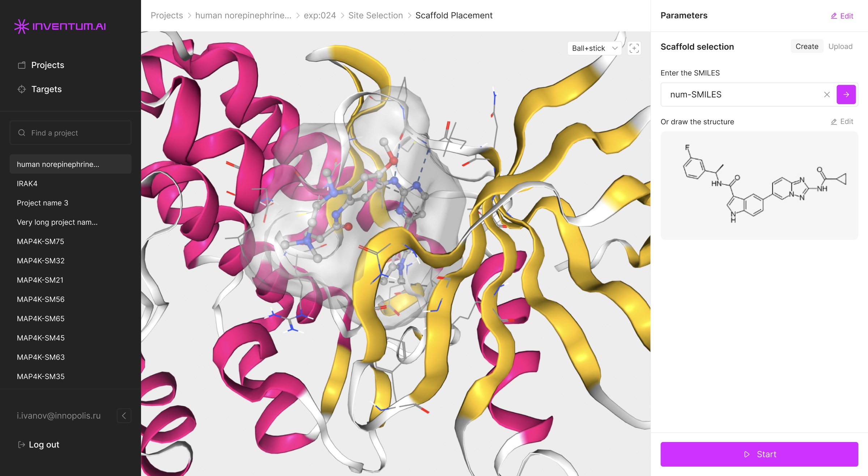
Task: Select project MAP4K-SM35
Action: pos(71,377)
